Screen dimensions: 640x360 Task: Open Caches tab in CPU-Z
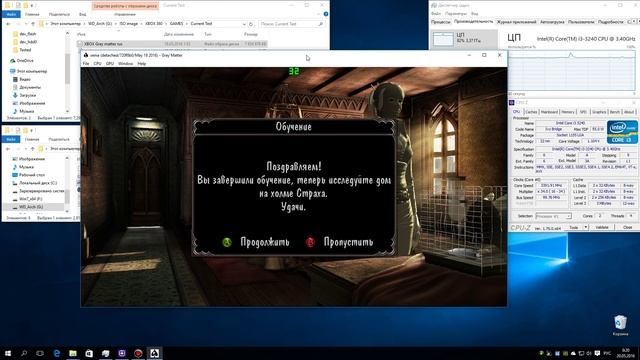click(x=531, y=112)
